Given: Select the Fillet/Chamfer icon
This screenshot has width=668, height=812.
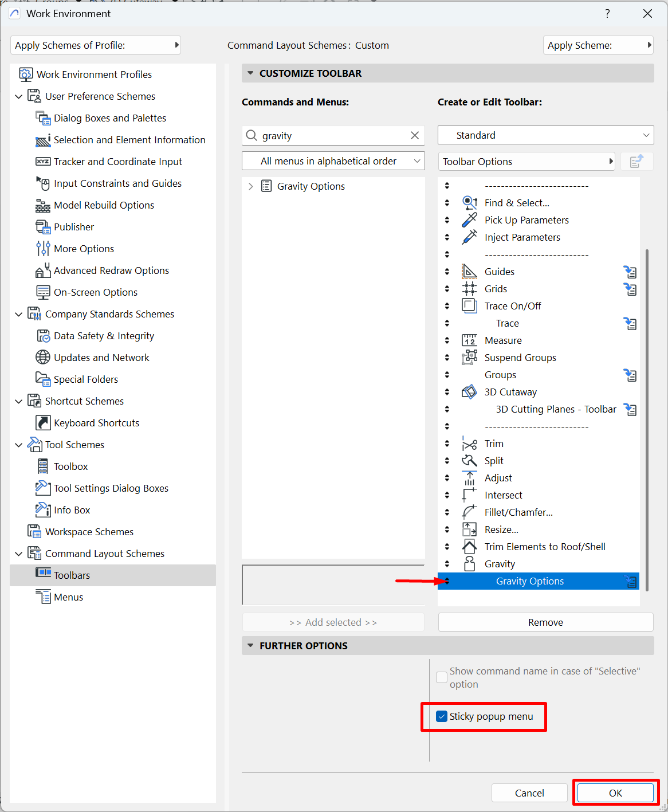Looking at the screenshot, I should (x=469, y=512).
